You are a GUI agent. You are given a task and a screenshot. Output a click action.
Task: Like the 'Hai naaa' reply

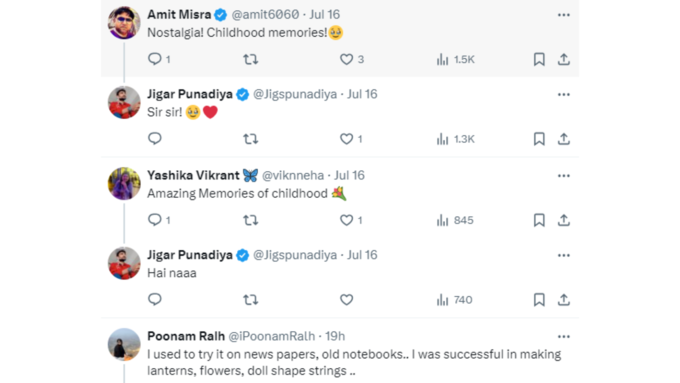[347, 300]
